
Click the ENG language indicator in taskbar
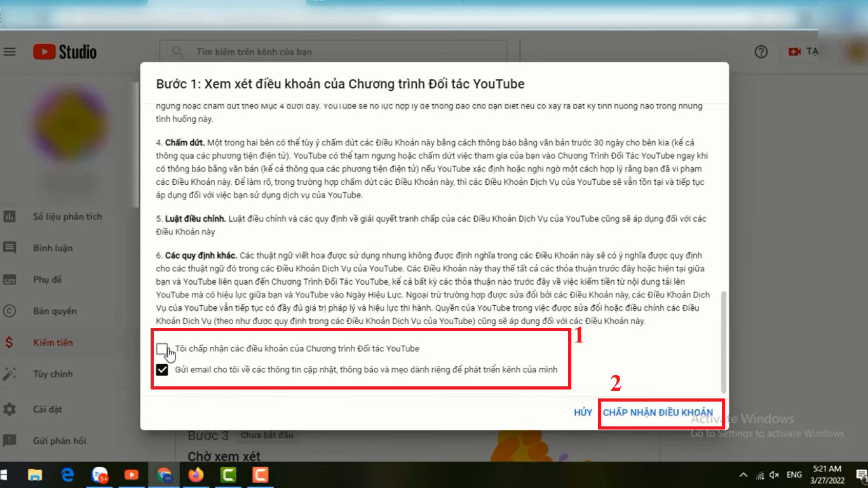(x=794, y=475)
